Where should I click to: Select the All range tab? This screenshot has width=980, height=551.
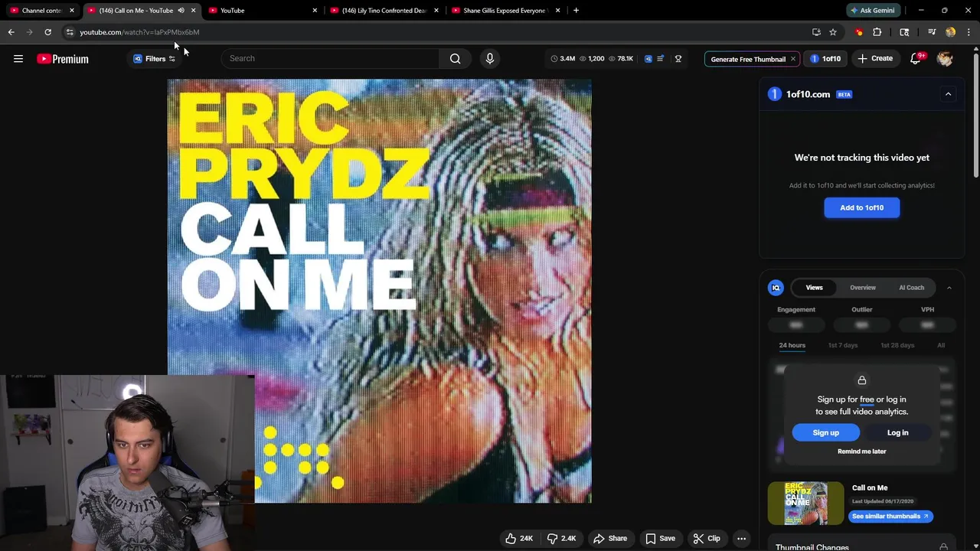(x=941, y=345)
